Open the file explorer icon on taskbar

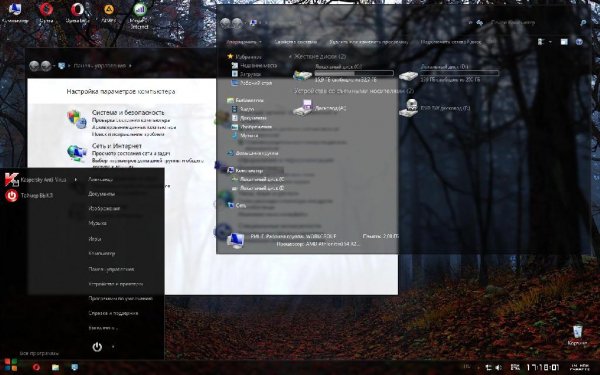[x=55, y=367]
